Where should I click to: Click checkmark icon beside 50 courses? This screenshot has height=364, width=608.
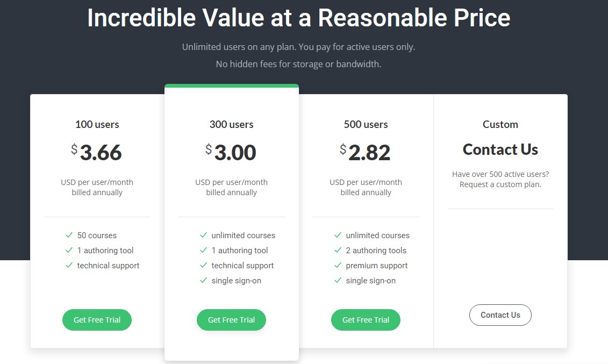(69, 235)
